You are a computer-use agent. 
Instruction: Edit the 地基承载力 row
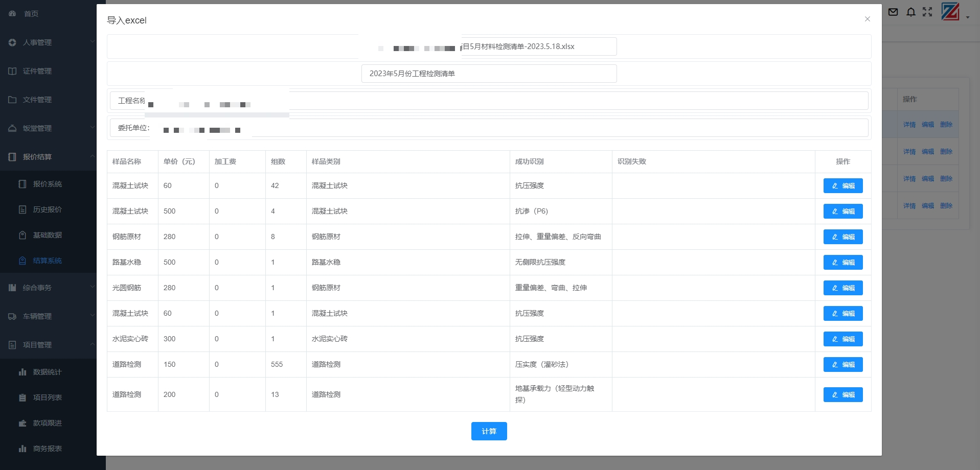tap(843, 395)
